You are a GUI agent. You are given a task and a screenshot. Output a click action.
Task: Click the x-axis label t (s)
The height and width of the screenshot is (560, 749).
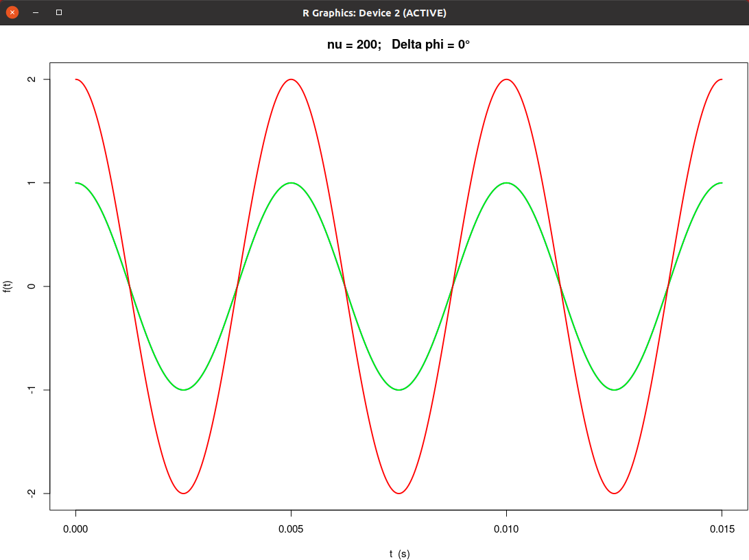[399, 554]
